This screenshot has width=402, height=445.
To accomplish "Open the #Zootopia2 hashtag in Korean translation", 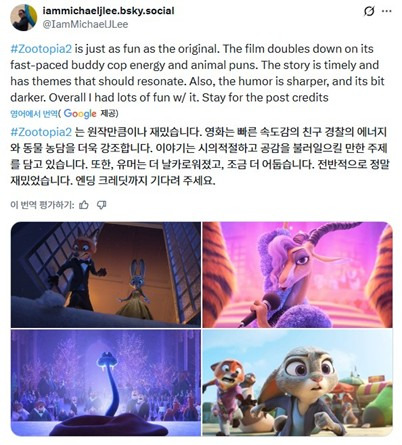I will (x=41, y=132).
